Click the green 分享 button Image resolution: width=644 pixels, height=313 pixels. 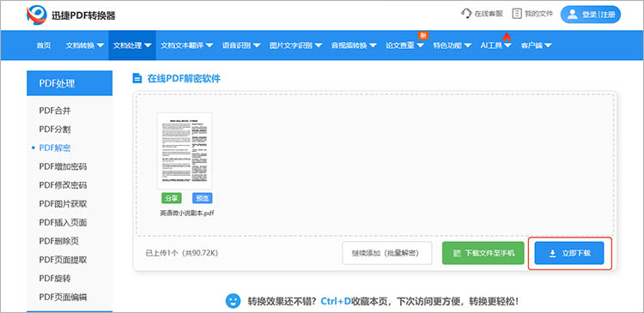pos(172,198)
